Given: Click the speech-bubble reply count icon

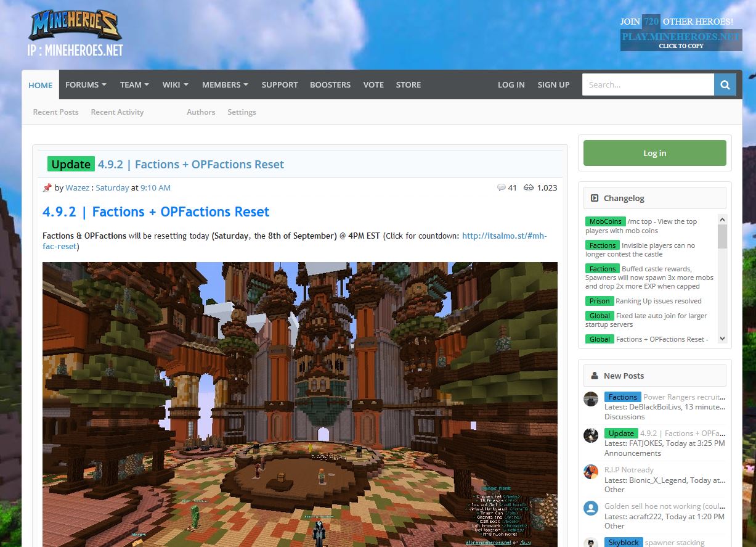Looking at the screenshot, I should coord(501,188).
